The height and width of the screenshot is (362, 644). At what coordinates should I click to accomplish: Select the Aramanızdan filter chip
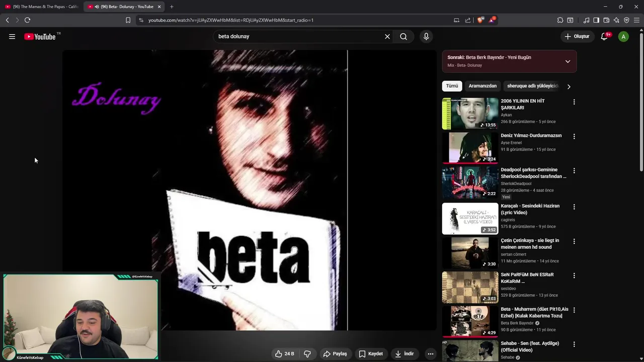(482, 86)
